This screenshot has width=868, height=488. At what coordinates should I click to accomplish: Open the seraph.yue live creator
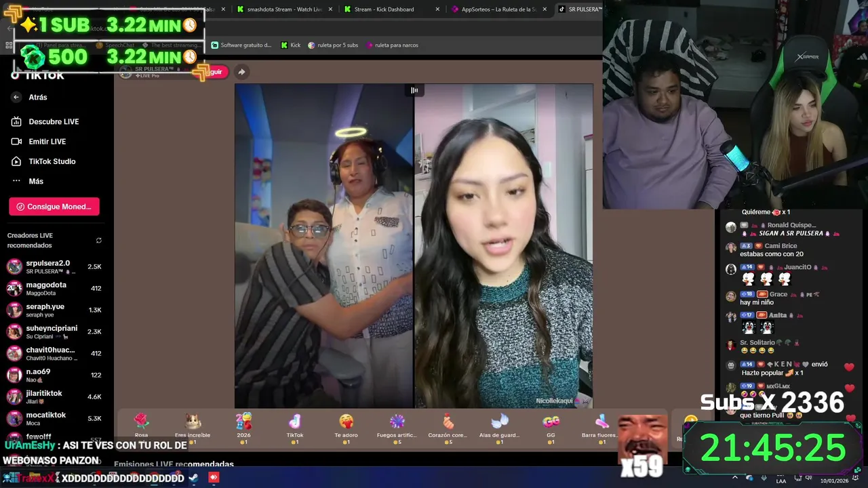pos(54,310)
